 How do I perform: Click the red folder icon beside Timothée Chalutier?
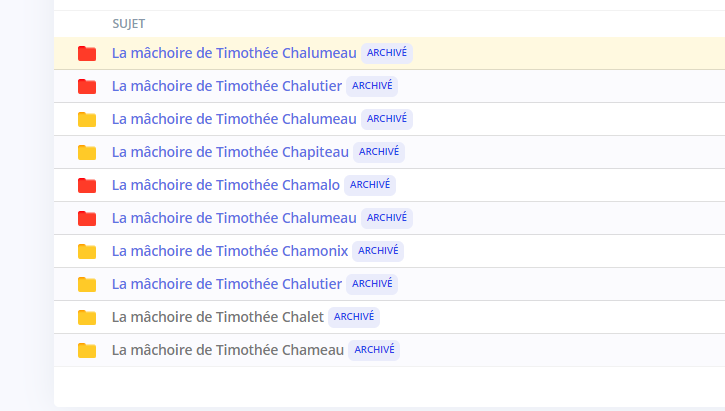click(x=87, y=86)
